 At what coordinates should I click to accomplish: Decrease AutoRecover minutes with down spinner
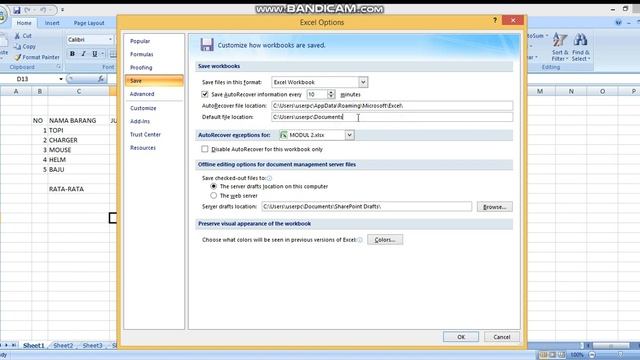tap(331, 97)
